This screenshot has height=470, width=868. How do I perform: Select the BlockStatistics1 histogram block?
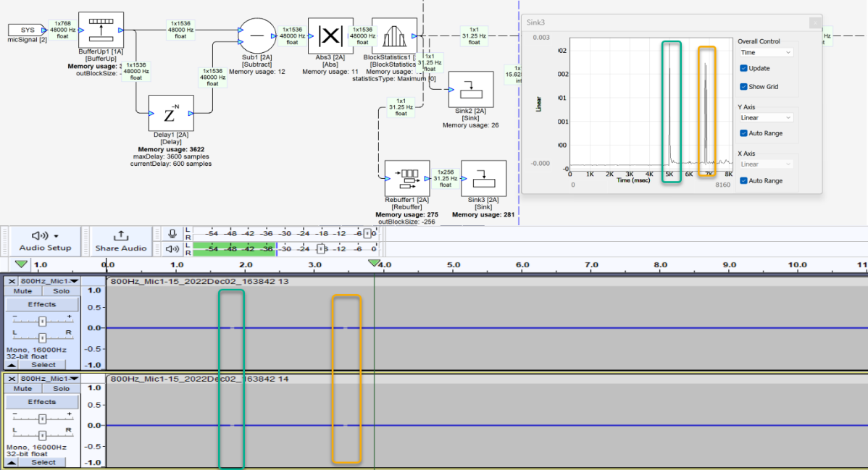(x=394, y=36)
